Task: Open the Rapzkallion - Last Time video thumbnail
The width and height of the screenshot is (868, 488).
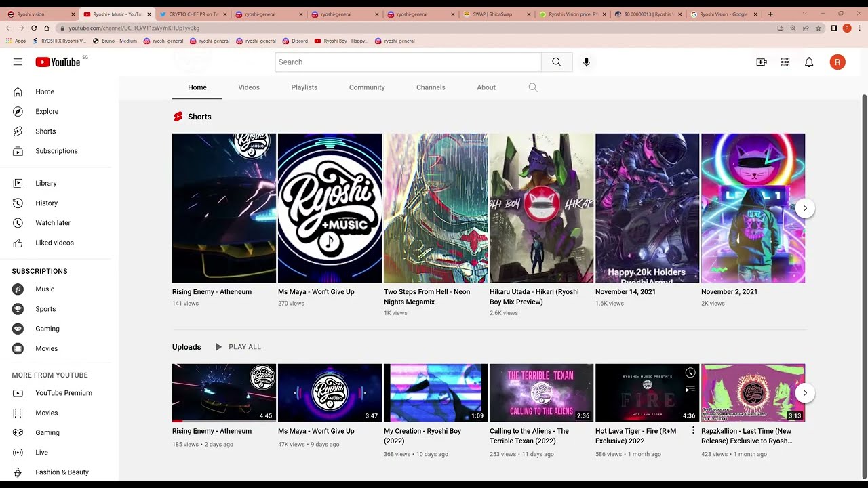Action: pyautogui.click(x=753, y=393)
